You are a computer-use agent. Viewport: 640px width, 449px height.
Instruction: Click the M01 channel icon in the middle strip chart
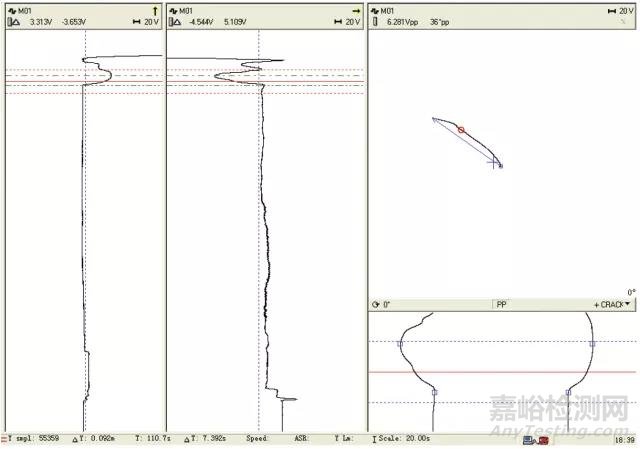(175, 10)
